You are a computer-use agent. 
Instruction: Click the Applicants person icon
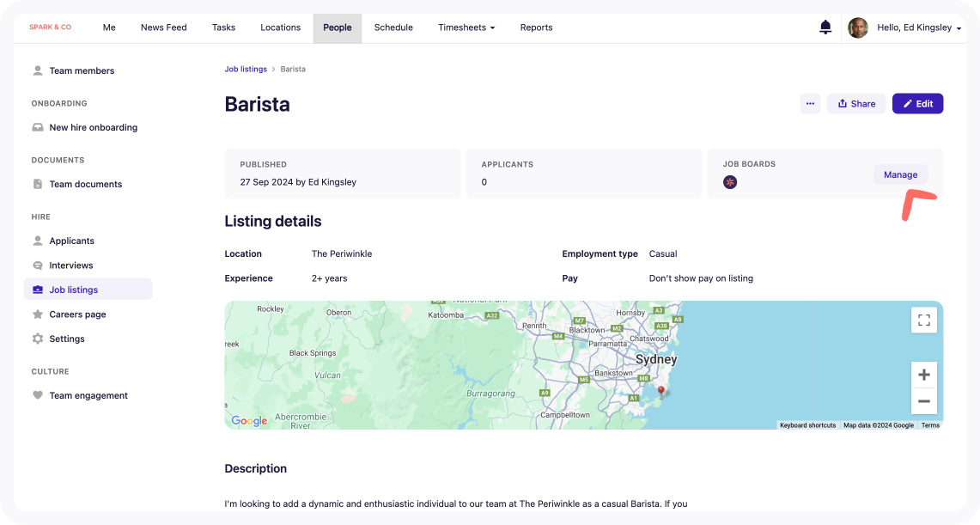38,241
